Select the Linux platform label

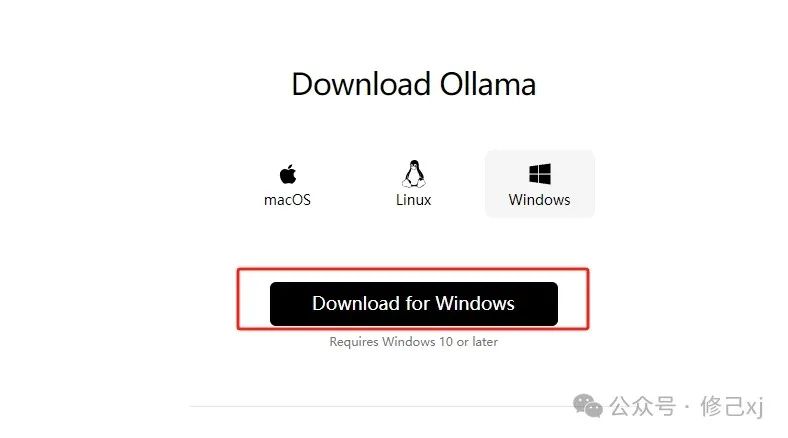pyautogui.click(x=414, y=200)
